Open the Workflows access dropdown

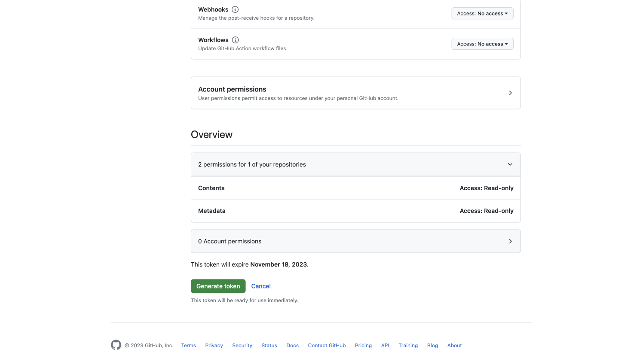tap(482, 43)
